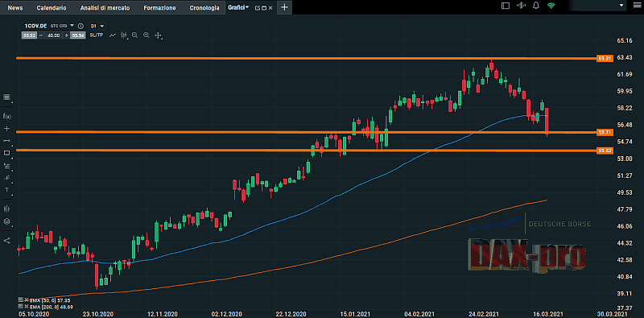The width and height of the screenshot is (644, 318).
Task: Click the 65.16 price axis label
Action: point(625,41)
